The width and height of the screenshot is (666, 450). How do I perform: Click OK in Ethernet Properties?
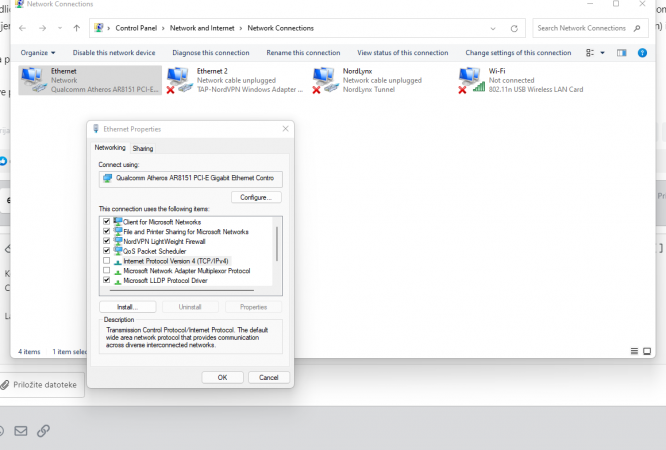(223, 377)
